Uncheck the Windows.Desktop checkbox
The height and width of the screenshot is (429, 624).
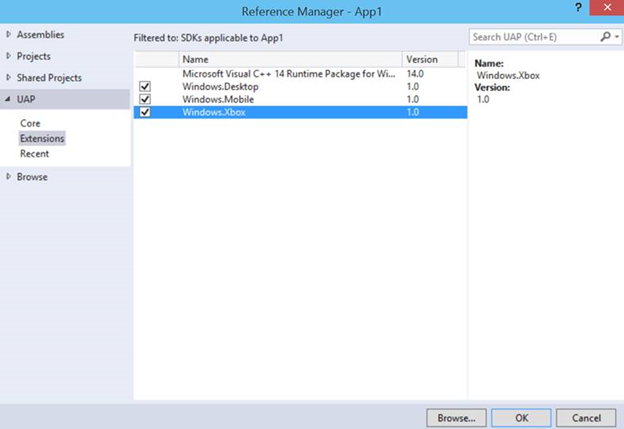[145, 86]
